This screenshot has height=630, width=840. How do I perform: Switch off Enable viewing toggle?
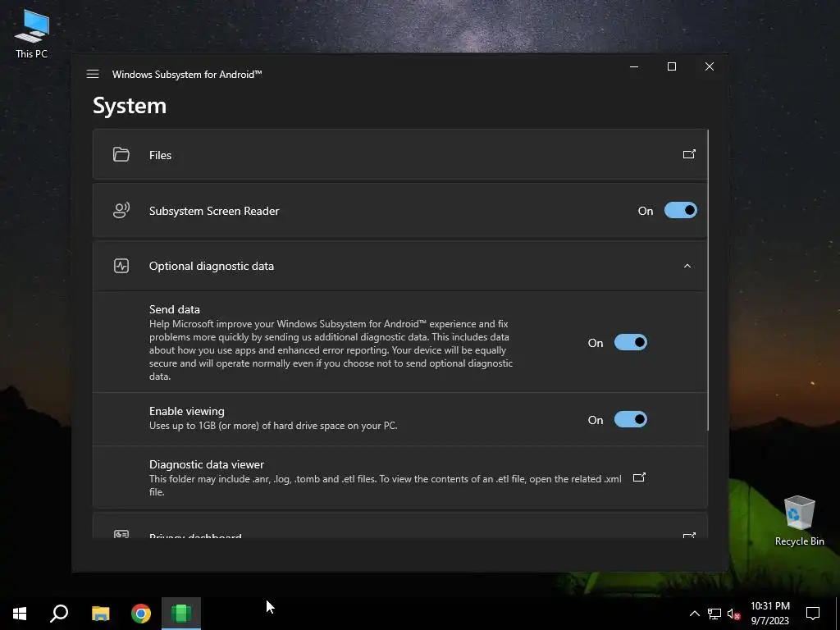(x=631, y=419)
